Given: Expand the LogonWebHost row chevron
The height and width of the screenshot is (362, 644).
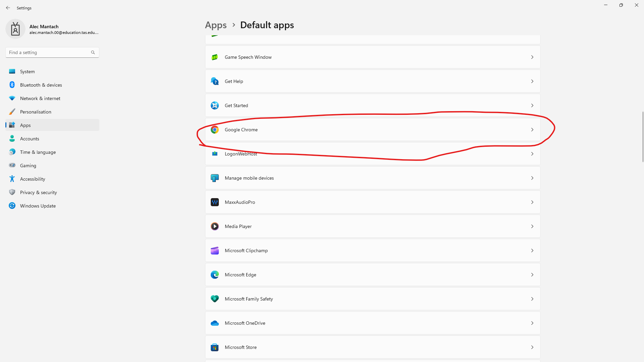Looking at the screenshot, I should pyautogui.click(x=532, y=154).
